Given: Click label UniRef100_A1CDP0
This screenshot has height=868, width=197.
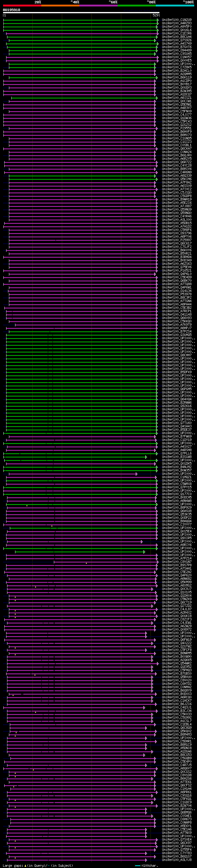Looking at the screenshot, I should click(x=177, y=81).
